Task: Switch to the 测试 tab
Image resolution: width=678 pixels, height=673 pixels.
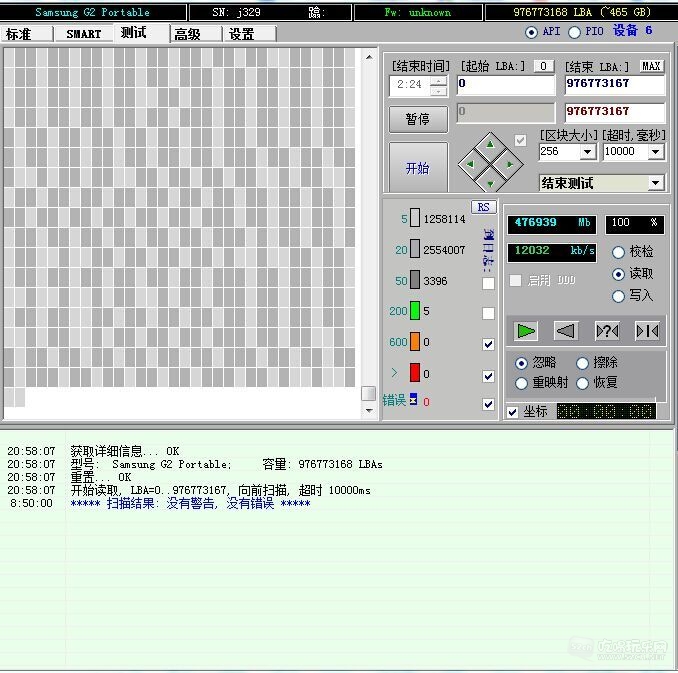Action: tap(141, 33)
